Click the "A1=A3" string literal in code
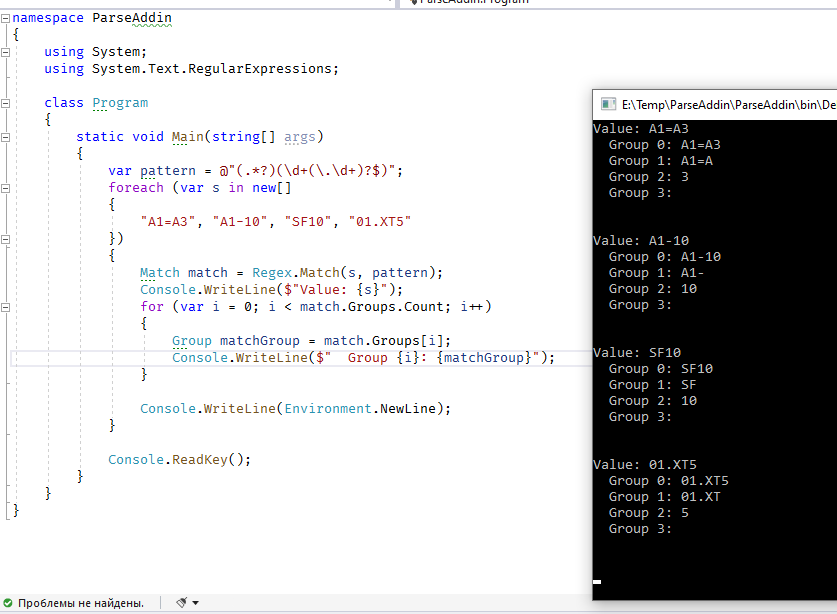The width and height of the screenshot is (837, 614). coord(168,222)
